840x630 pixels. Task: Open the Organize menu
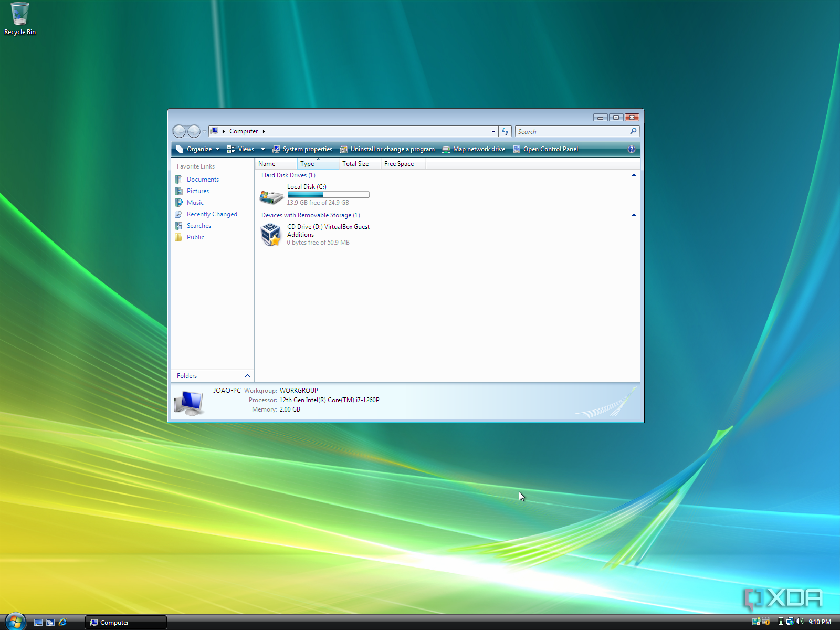click(198, 149)
